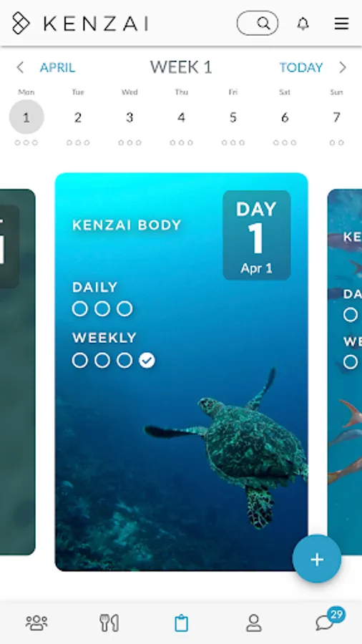Tap the search magnifier pill

coord(258,23)
